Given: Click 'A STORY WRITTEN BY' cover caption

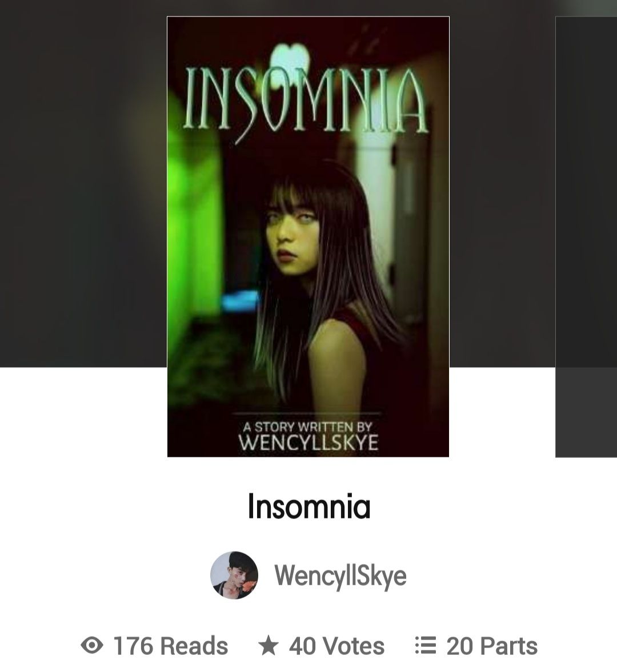Looking at the screenshot, I should point(307,427).
